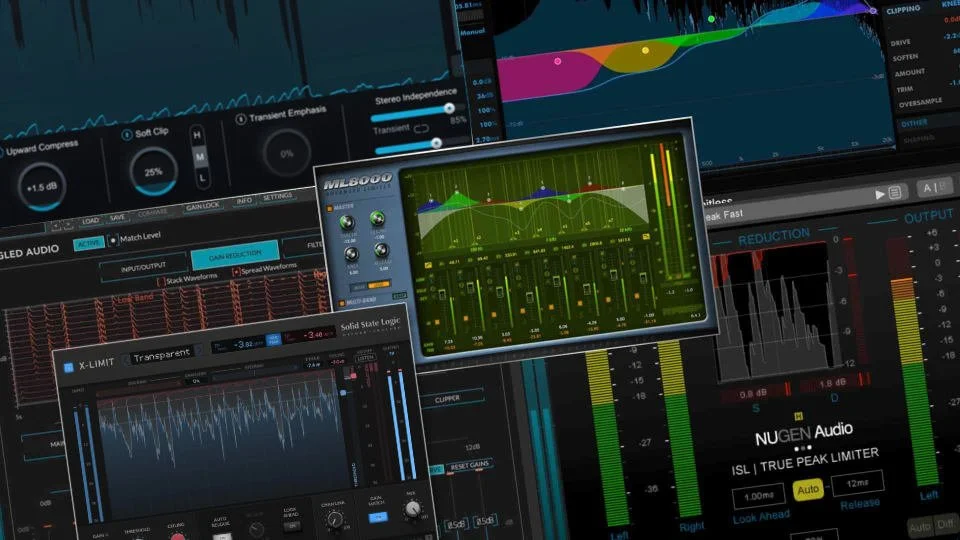Click the Upward Compress +1.5 dB knob
This screenshot has width=960, height=540.
coord(42,187)
